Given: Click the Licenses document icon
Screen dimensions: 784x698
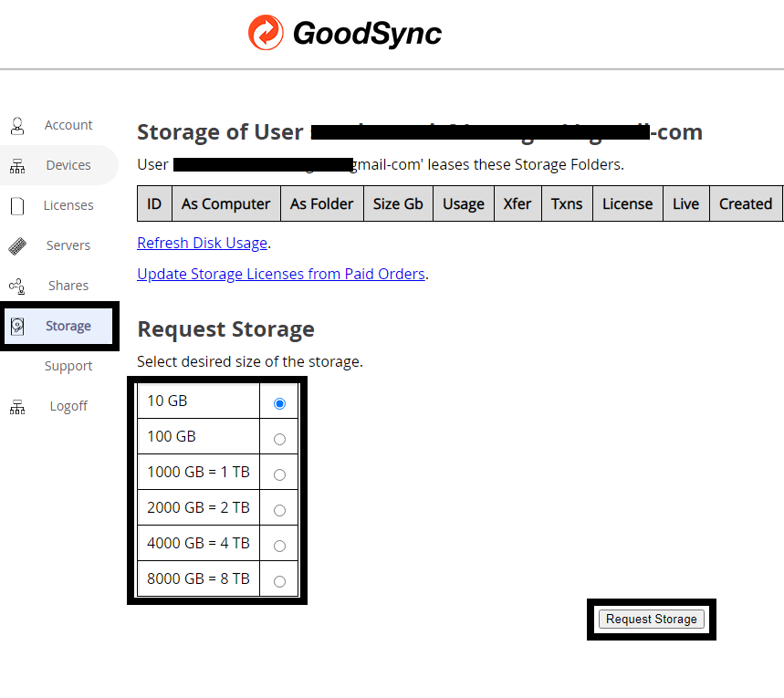Looking at the screenshot, I should 16,206.
